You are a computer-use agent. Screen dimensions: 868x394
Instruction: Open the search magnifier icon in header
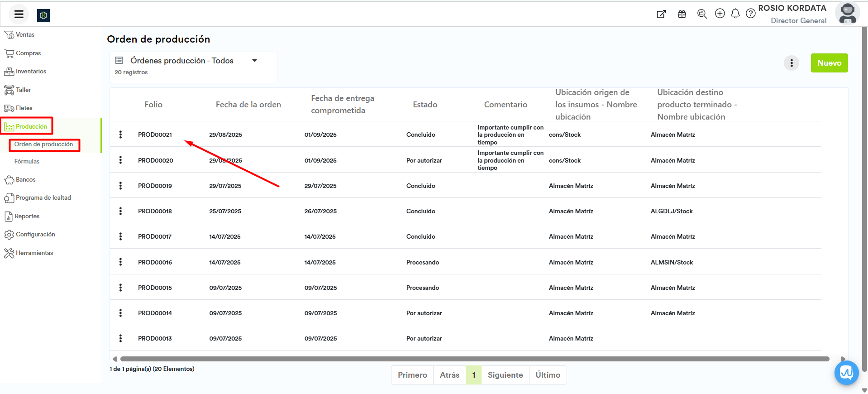click(702, 14)
